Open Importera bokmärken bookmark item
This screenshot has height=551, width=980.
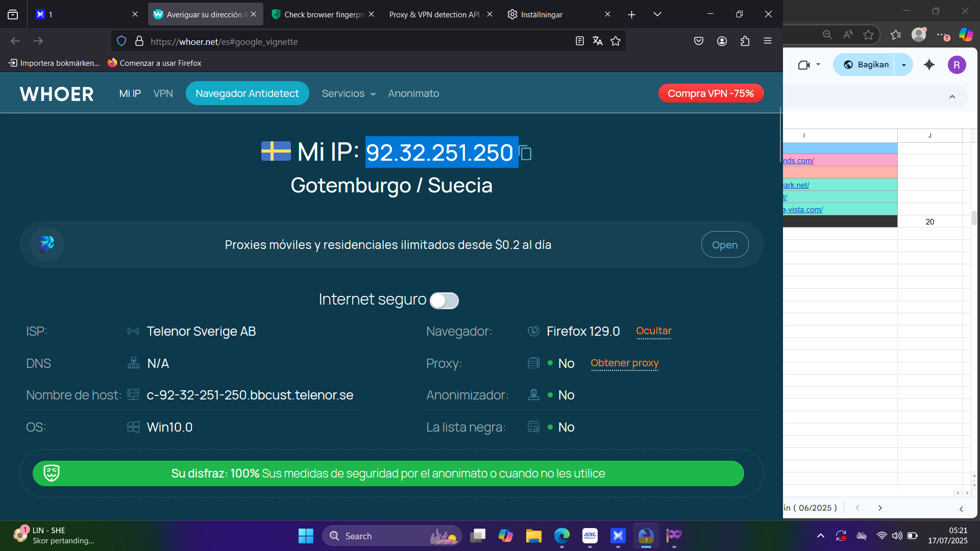54,63
